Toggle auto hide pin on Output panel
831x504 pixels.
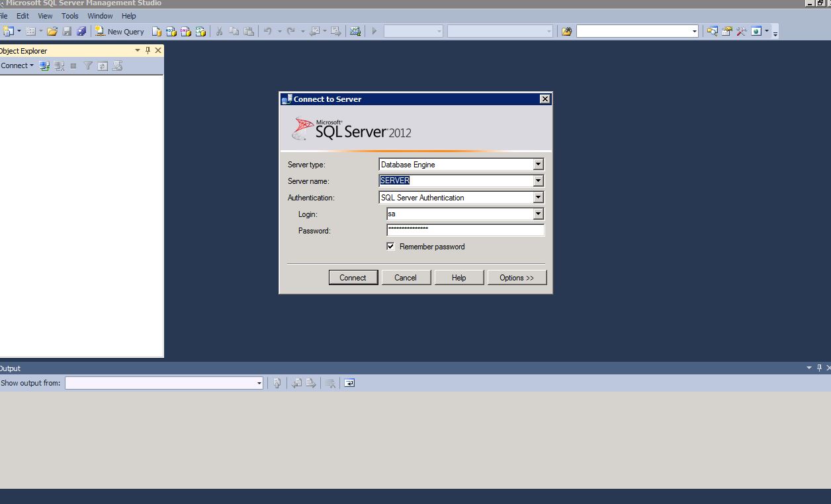(819, 368)
